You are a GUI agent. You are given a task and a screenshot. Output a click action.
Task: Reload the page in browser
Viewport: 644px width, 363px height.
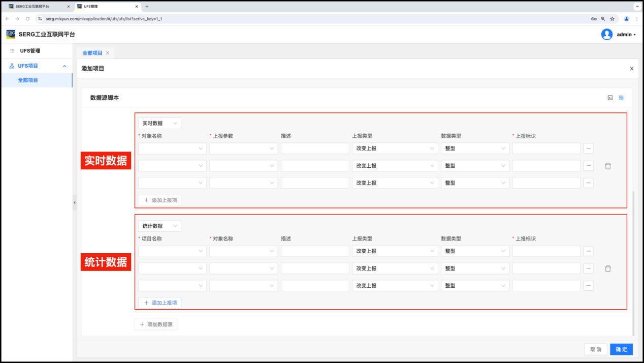point(27,19)
